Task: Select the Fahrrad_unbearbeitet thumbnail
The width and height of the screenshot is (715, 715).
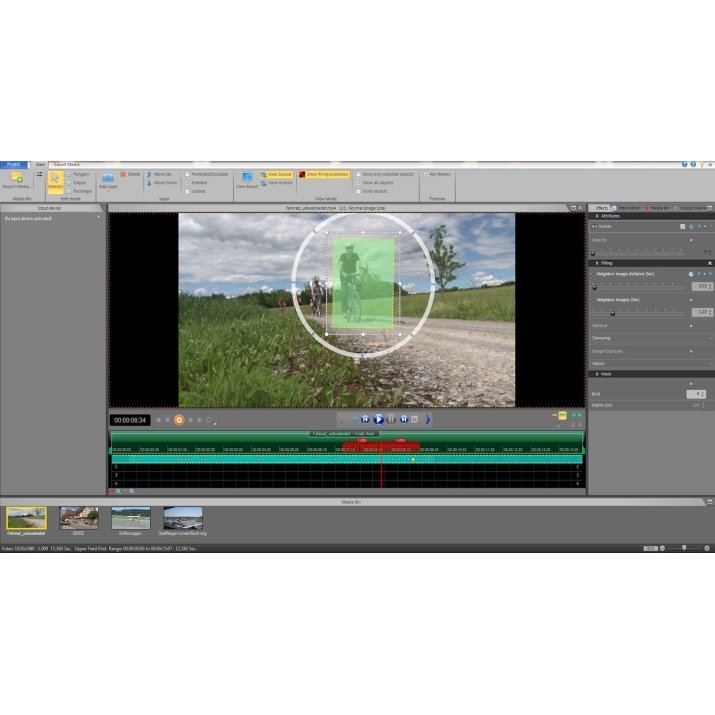Action: coord(26,518)
